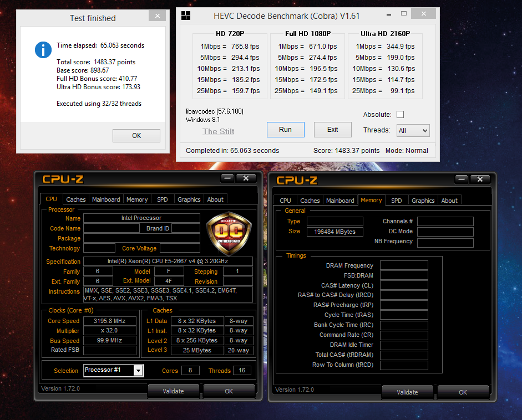The height and width of the screenshot is (420, 522).
Task: Open Mainboard tab in left CPU-Z
Action: coord(106,199)
